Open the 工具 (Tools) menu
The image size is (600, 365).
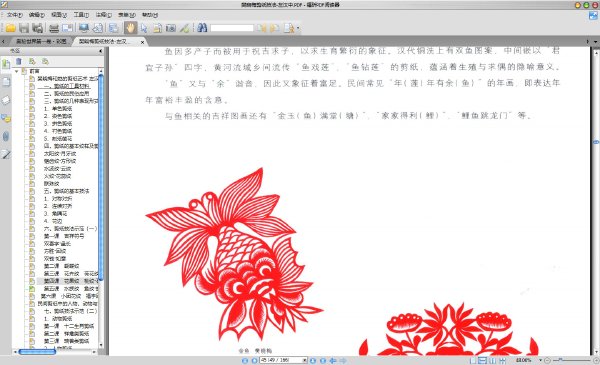tap(81, 15)
